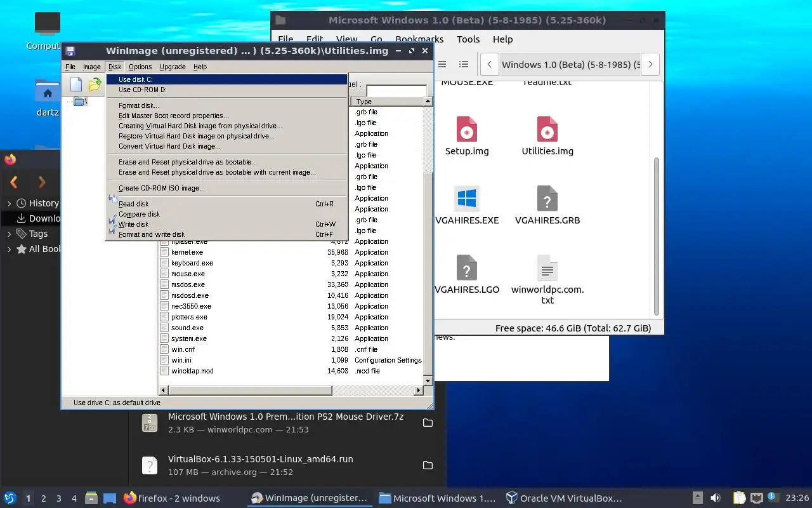Screen dimensions: 812x508
Task: Click the New image toolbar icon in WinImage
Action: pyautogui.click(x=76, y=84)
